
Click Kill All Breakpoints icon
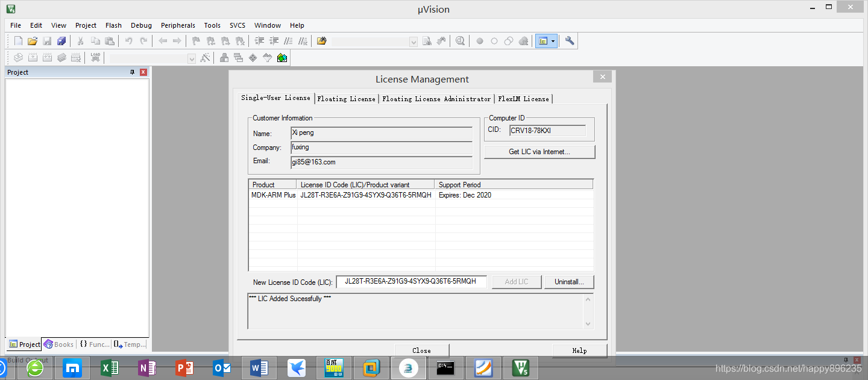click(x=523, y=41)
